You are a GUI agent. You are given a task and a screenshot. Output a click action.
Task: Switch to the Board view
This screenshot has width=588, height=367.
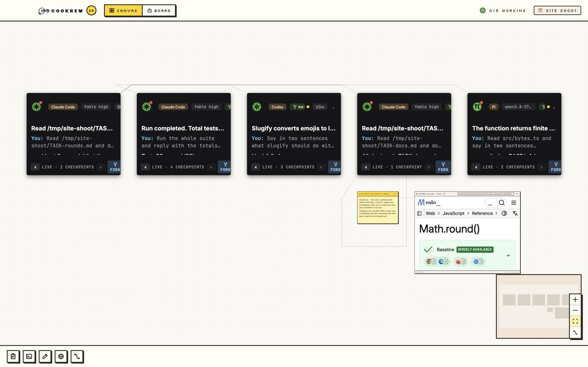click(x=159, y=10)
